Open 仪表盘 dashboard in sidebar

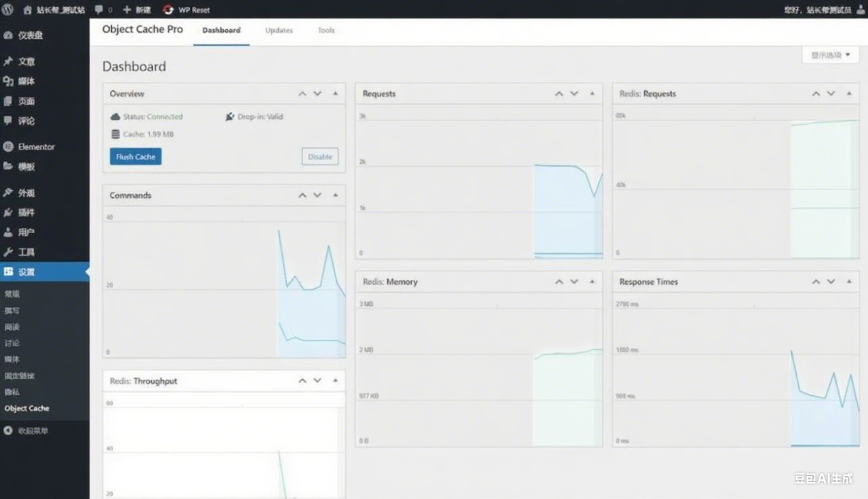pos(45,35)
